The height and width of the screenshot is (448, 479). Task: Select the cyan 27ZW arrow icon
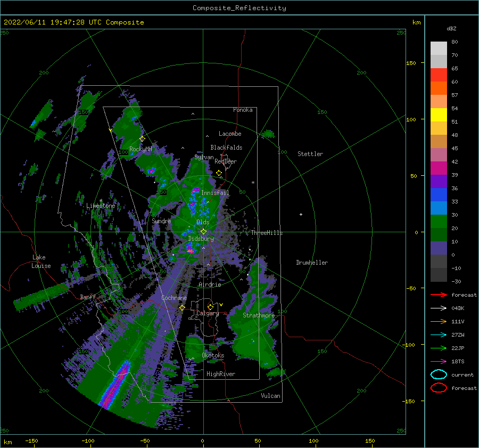point(439,335)
